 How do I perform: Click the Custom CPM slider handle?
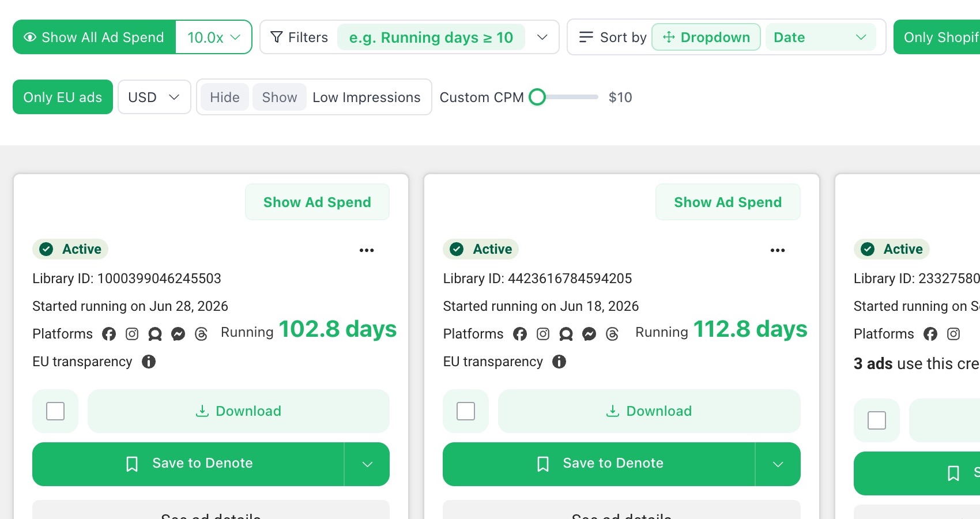pos(537,97)
